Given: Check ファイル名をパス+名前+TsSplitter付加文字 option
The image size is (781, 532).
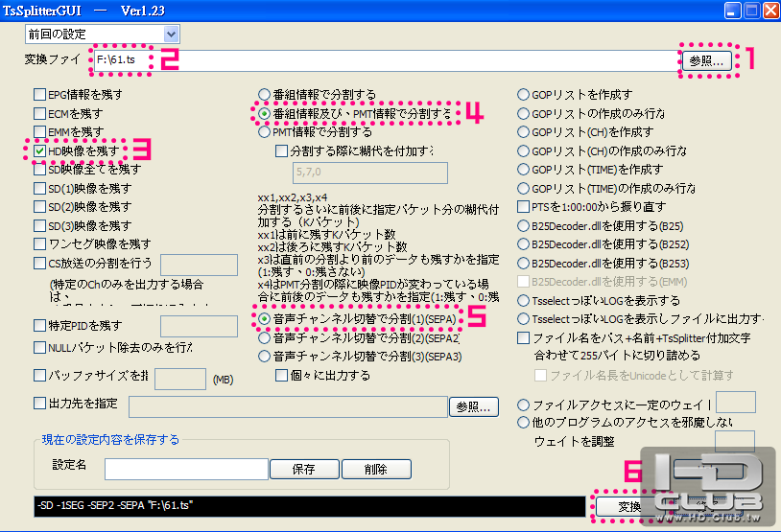Looking at the screenshot, I should point(523,338).
